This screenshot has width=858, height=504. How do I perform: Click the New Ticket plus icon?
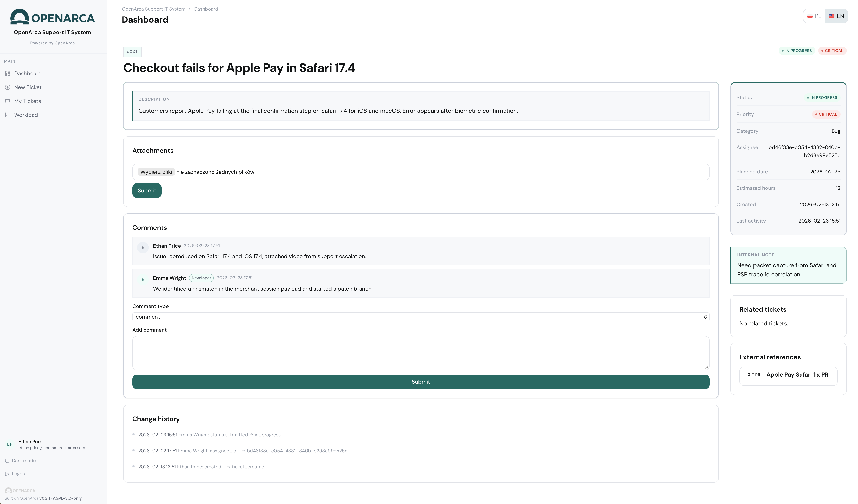7,87
